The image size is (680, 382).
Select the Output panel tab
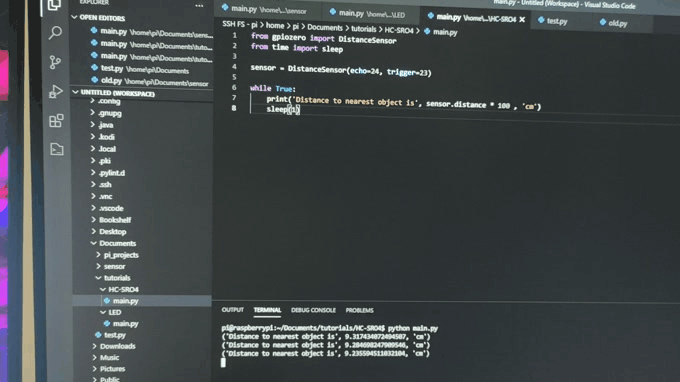232,310
